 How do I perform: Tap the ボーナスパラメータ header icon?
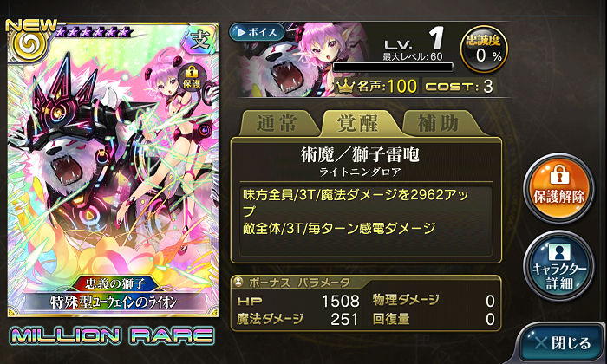pos(238,282)
